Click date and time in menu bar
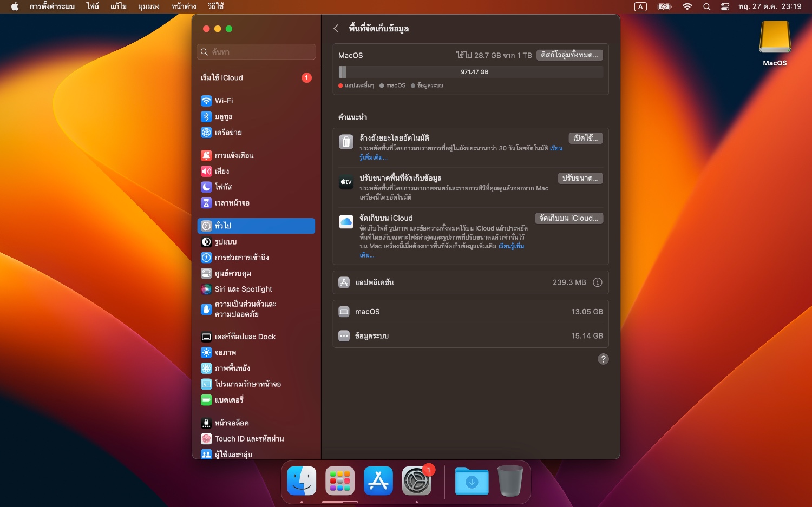This screenshot has width=812, height=507. point(770,6)
